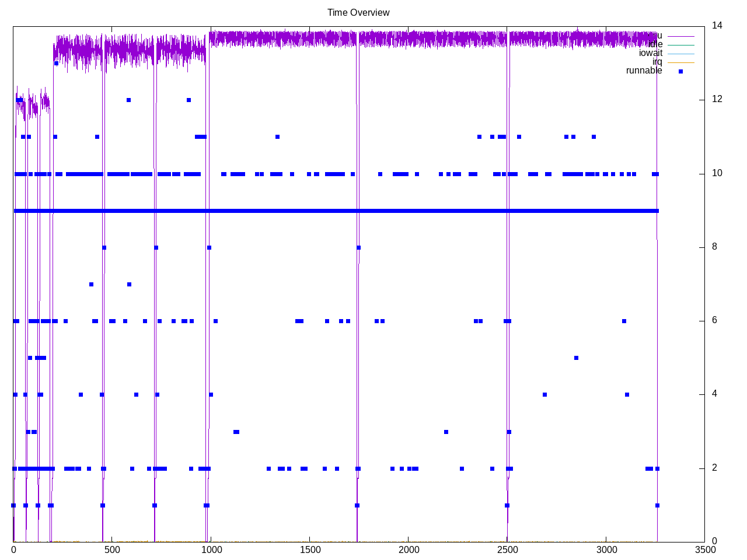Toggle the iowait series legend label
This screenshot has width=747, height=560.
click(x=650, y=53)
